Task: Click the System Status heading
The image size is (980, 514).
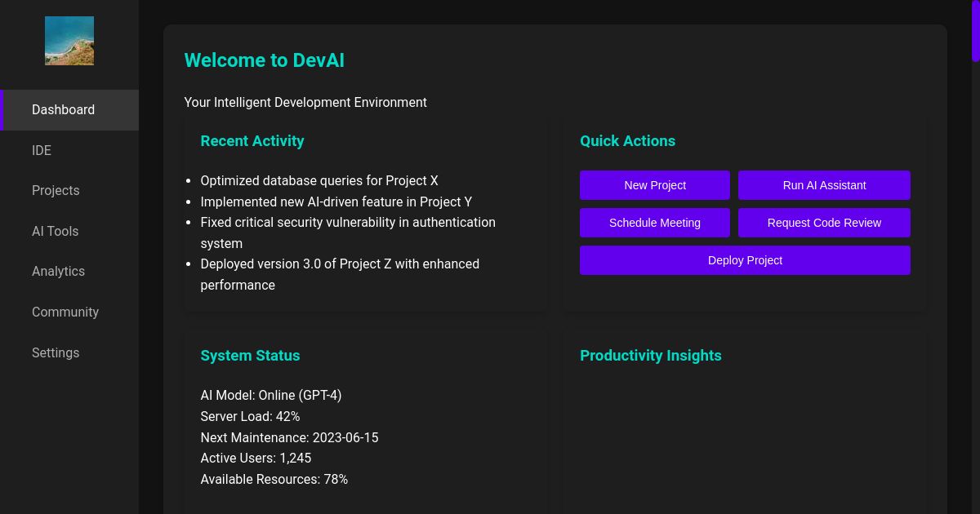Action: [250, 356]
